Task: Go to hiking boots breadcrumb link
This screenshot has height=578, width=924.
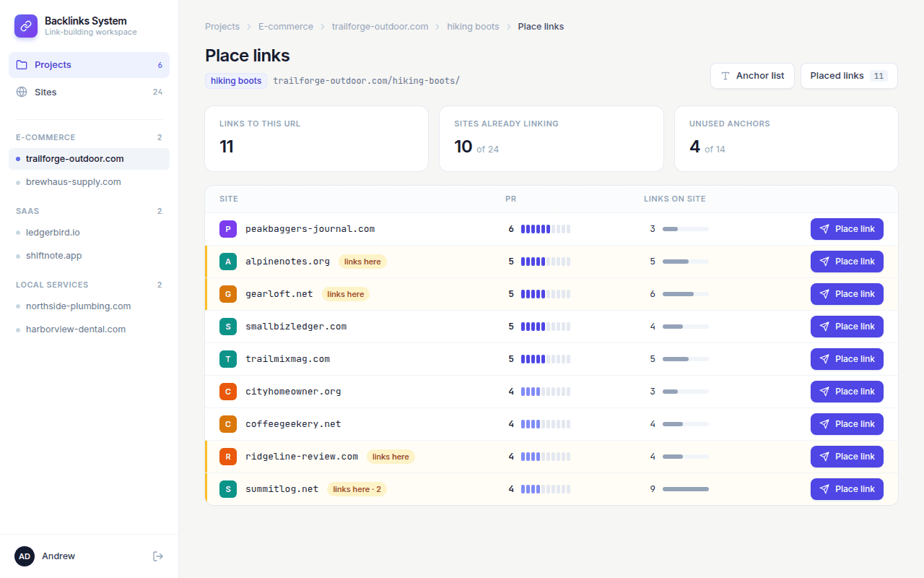Action: pos(473,27)
